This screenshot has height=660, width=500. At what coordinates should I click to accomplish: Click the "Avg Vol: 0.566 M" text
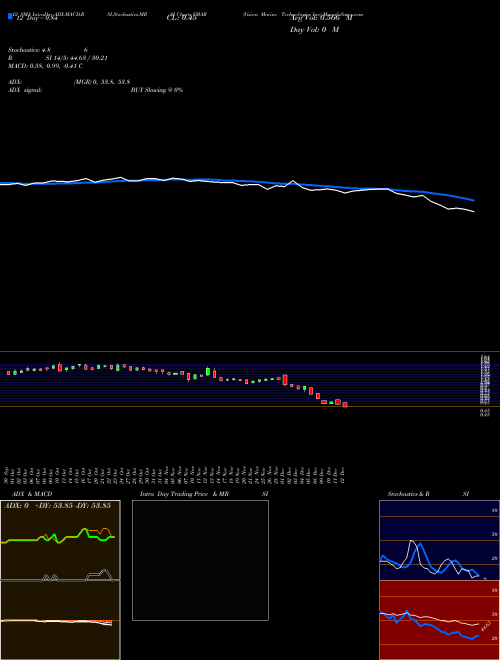pos(321,18)
